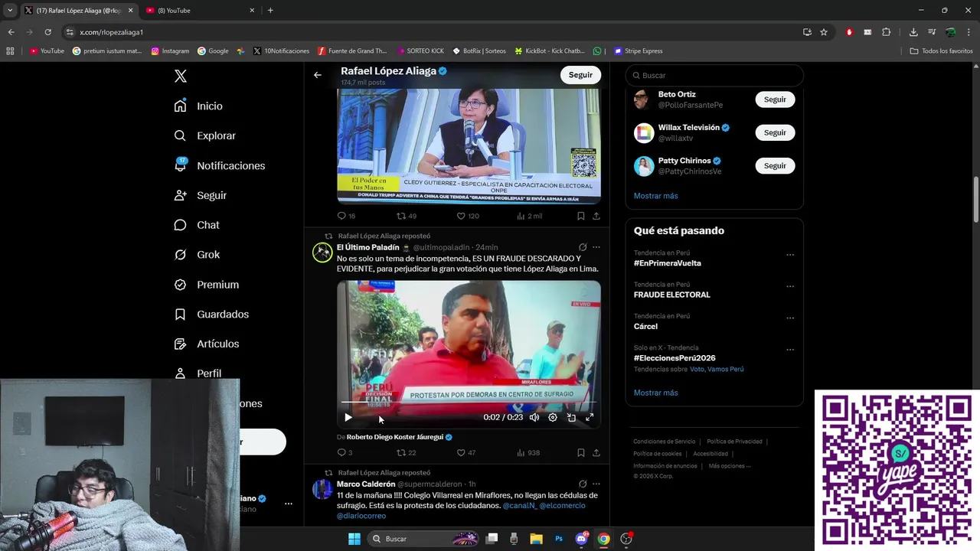Open more options for #EnPrimeraVuelta trend
Screen dimensions: 980x551
tap(790, 255)
